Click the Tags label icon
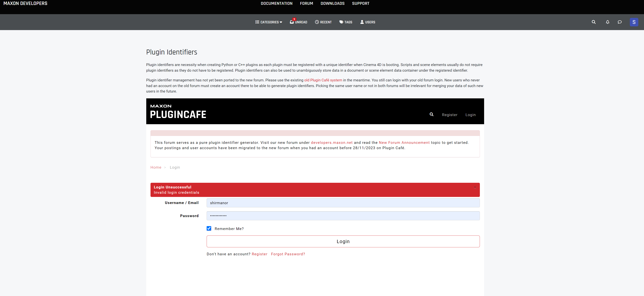Screen dimensions: 644x296 pos(341,22)
